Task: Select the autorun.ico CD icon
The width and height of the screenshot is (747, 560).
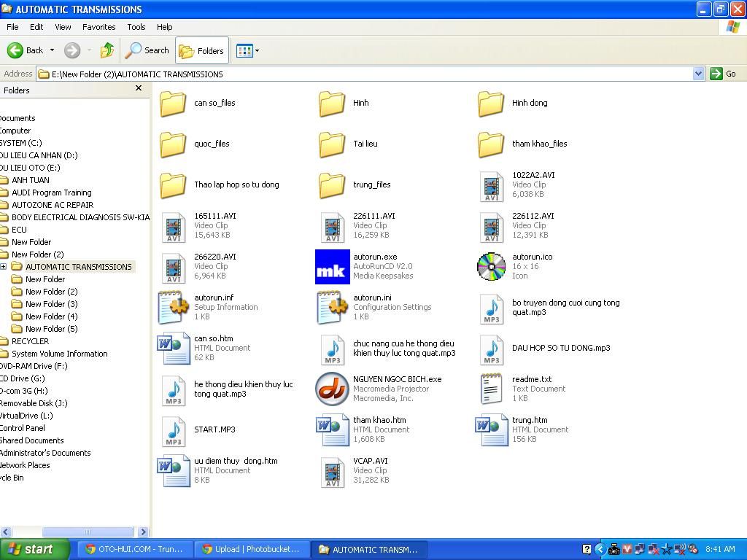Action: [491, 267]
